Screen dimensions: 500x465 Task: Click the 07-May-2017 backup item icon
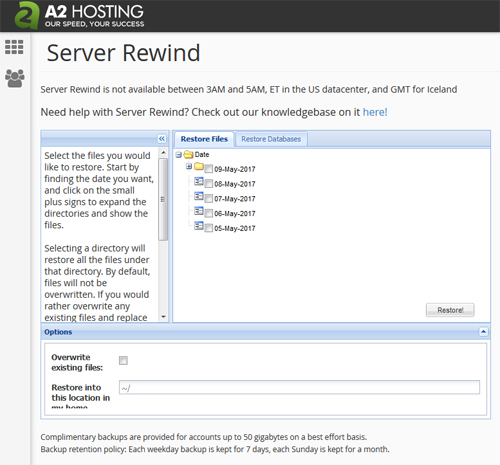(x=199, y=196)
